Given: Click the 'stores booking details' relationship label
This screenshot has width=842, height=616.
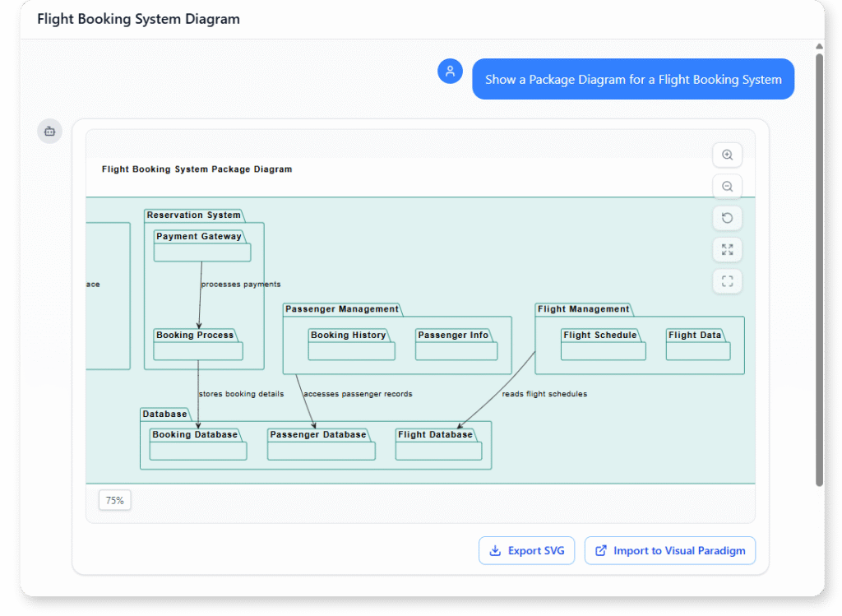Looking at the screenshot, I should click(241, 394).
